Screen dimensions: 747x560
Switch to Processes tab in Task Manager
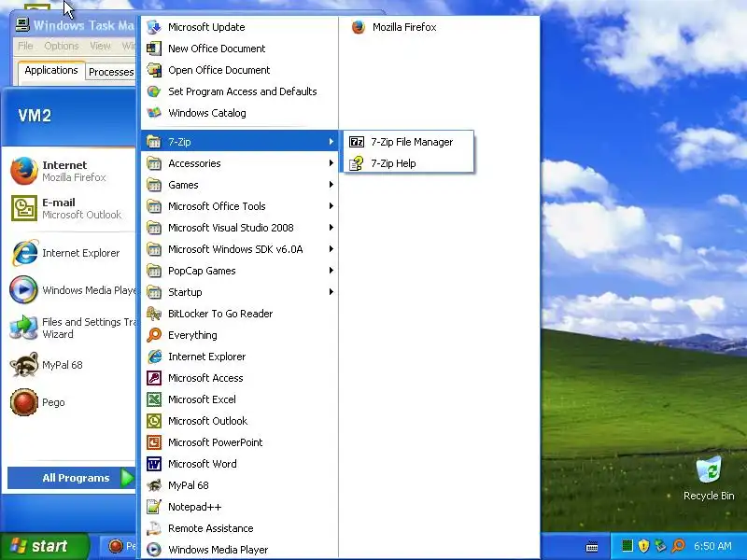111,72
